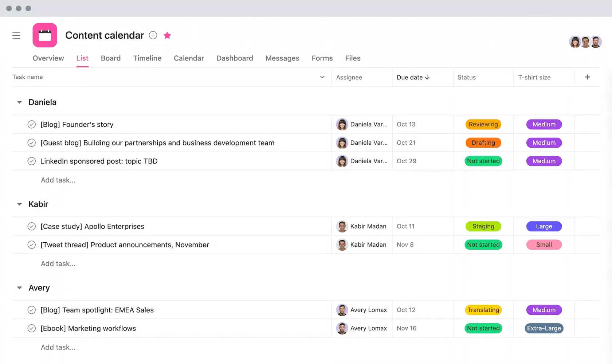Mark [Ebook] Marketing workflows task complete

click(31, 328)
